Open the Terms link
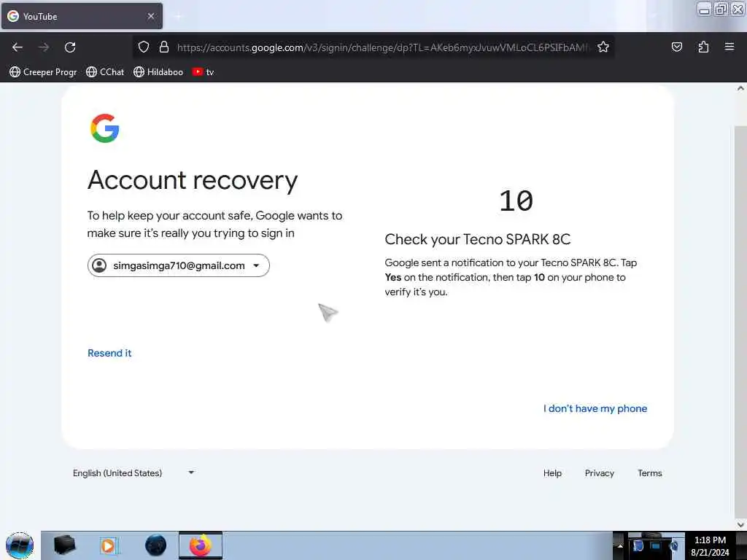The width and height of the screenshot is (747, 560). 650,472
